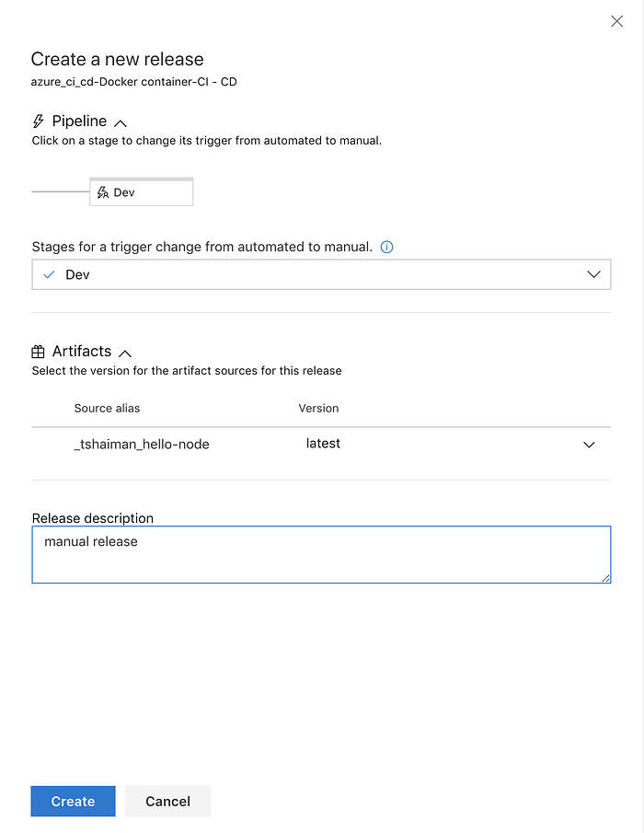Open the info tooltip icon beside stages label

pyautogui.click(x=386, y=247)
